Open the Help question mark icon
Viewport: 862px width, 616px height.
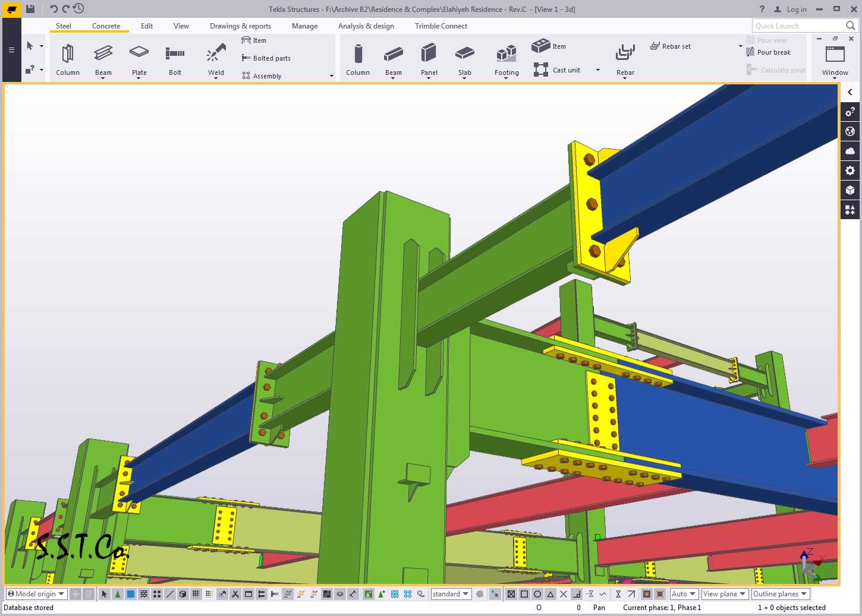tap(762, 9)
